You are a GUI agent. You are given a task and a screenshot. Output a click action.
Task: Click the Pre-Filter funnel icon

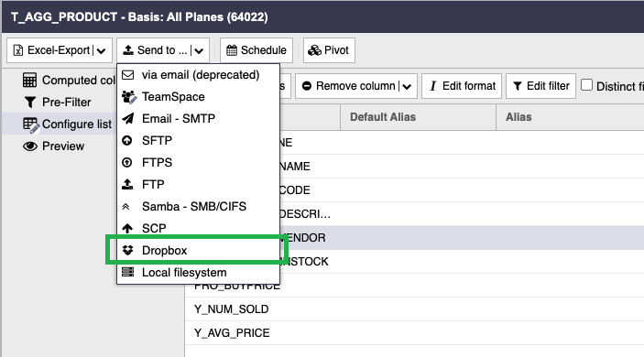click(30, 103)
